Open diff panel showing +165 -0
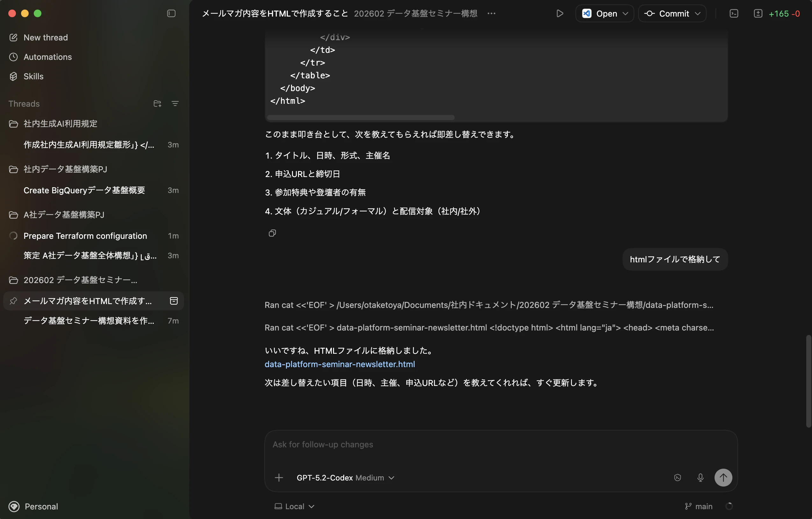The image size is (812, 519). pos(777,13)
